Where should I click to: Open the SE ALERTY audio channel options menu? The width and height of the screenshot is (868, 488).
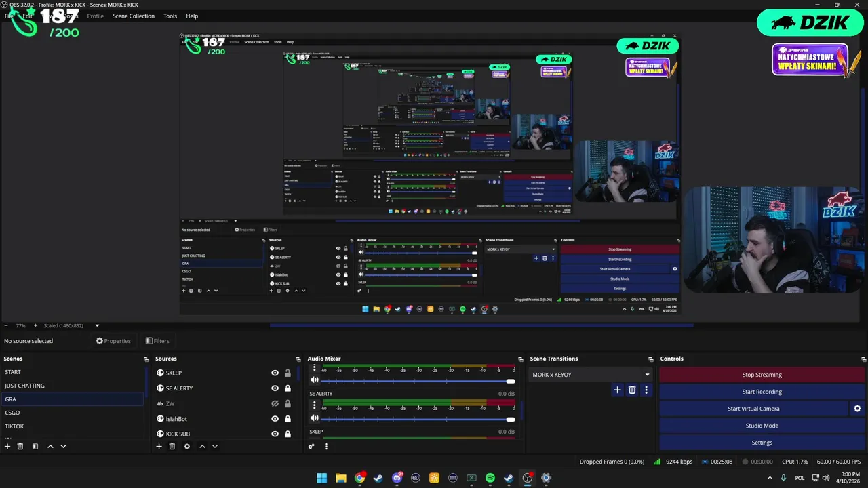tap(314, 405)
